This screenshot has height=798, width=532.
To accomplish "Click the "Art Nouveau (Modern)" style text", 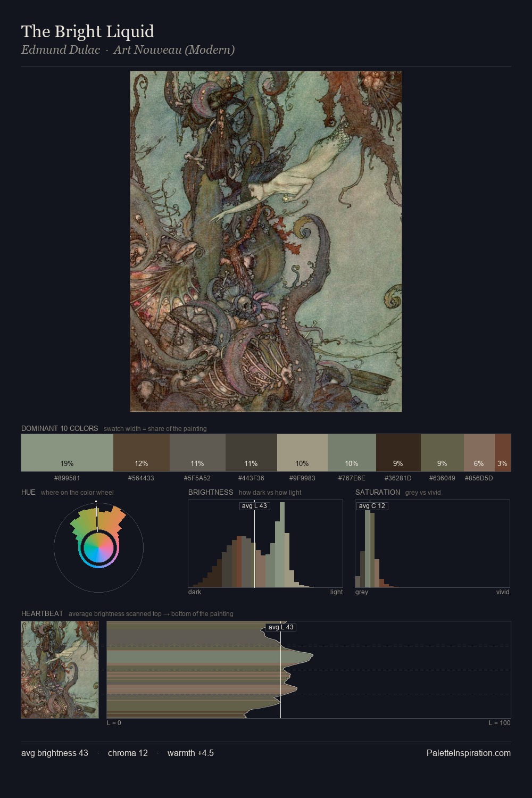I will click(174, 49).
